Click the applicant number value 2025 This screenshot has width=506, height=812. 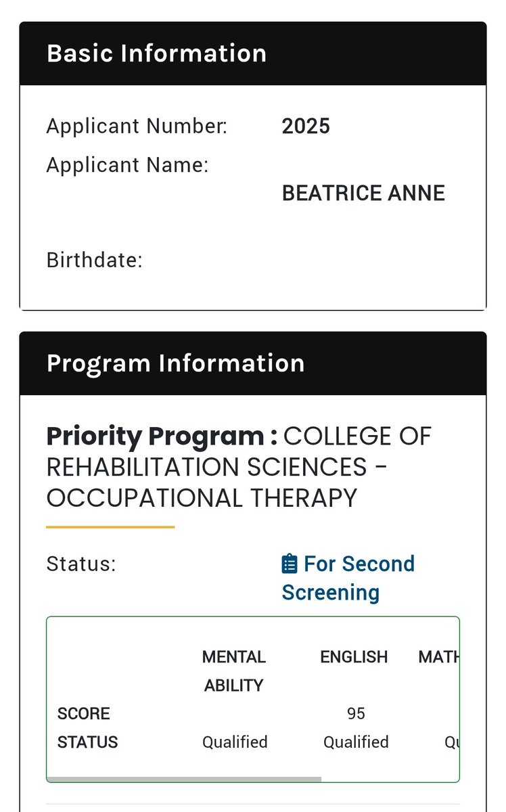(306, 127)
